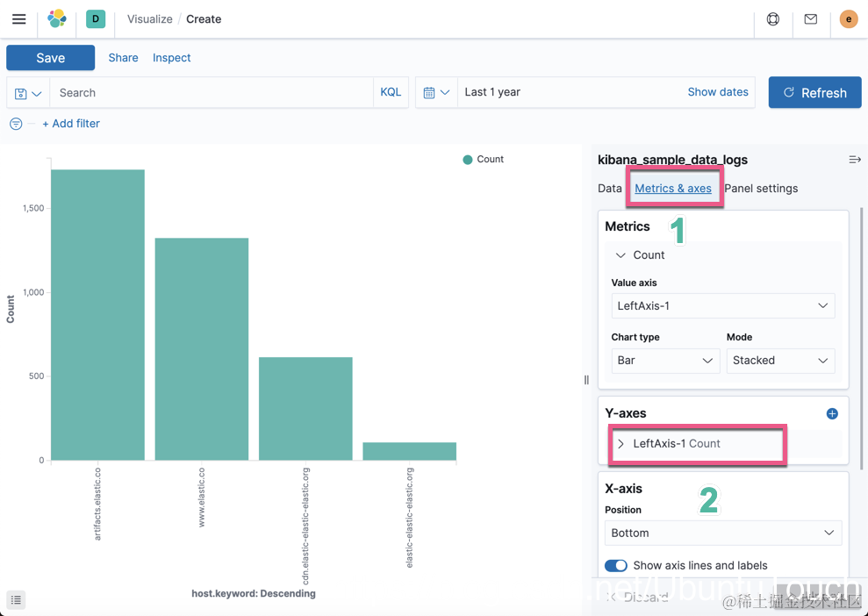The image size is (868, 616).
Task: Open X-axis Position Bottom dropdown
Action: tap(723, 533)
